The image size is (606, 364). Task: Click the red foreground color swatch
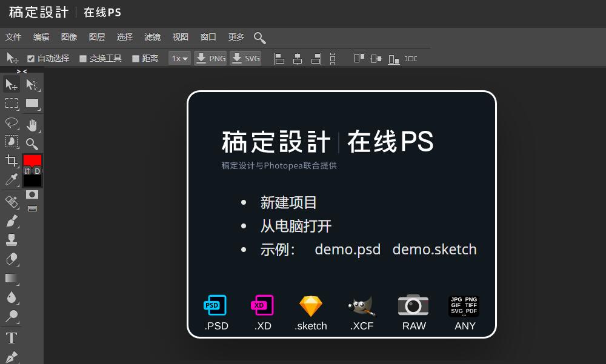[x=32, y=160]
